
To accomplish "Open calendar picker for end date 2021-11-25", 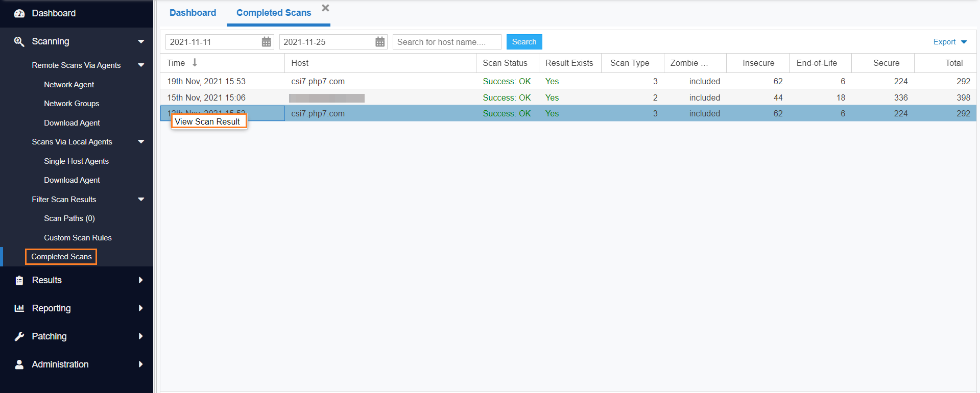I will click(x=380, y=42).
